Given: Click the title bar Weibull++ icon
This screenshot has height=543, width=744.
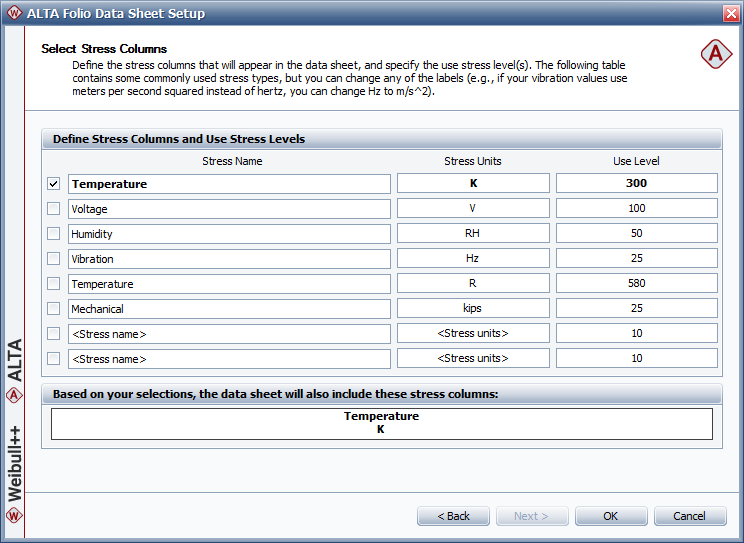Looking at the screenshot, I should point(13,13).
